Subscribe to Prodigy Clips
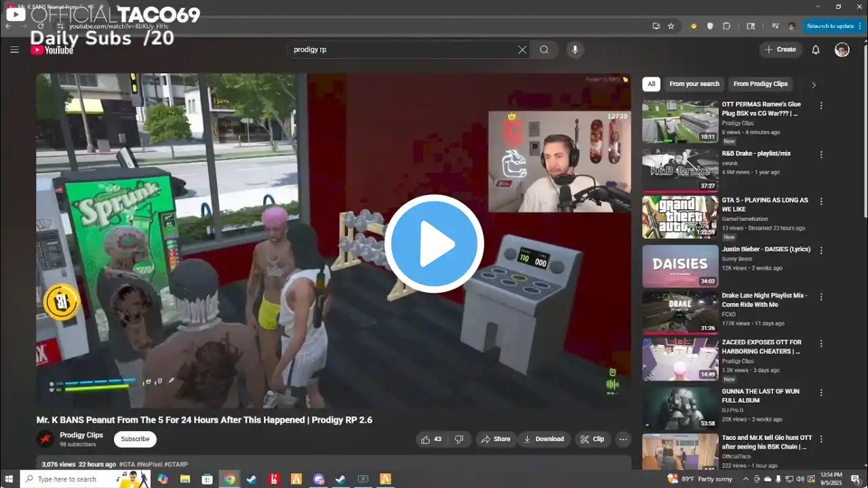Viewport: 868px width, 488px height. (x=135, y=439)
